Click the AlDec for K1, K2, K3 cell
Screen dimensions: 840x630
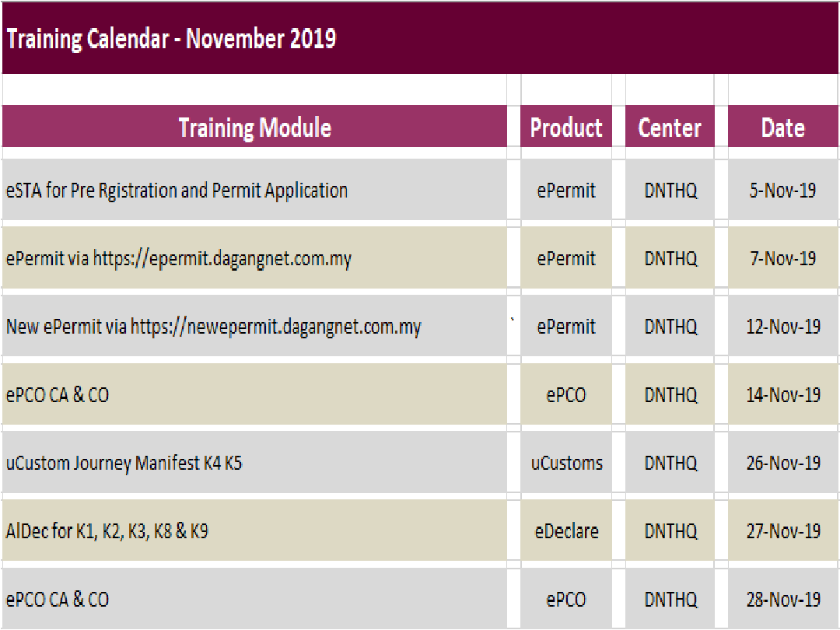coord(254,530)
